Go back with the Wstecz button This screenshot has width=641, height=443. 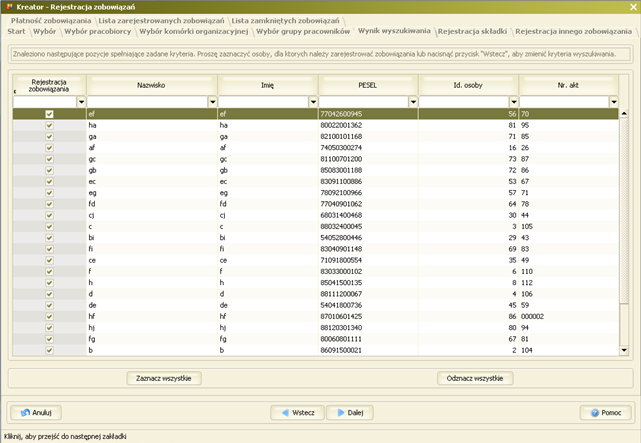[x=297, y=412]
